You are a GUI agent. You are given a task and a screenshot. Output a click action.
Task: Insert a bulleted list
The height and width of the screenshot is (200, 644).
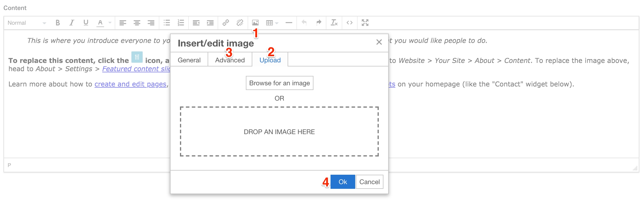click(167, 23)
